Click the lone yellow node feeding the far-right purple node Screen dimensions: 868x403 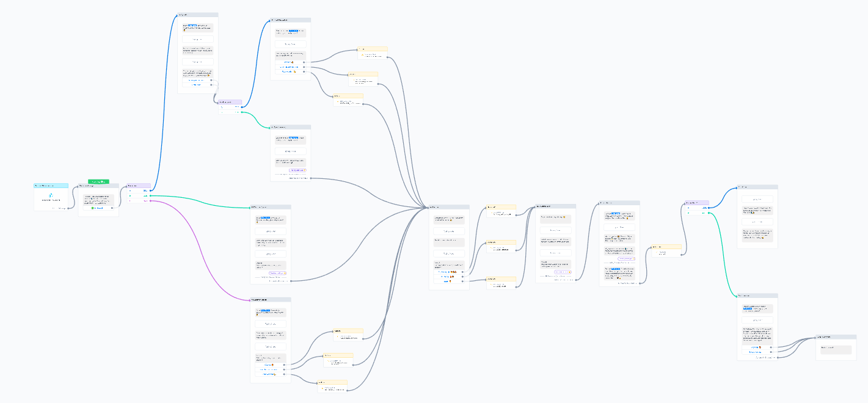(666, 251)
